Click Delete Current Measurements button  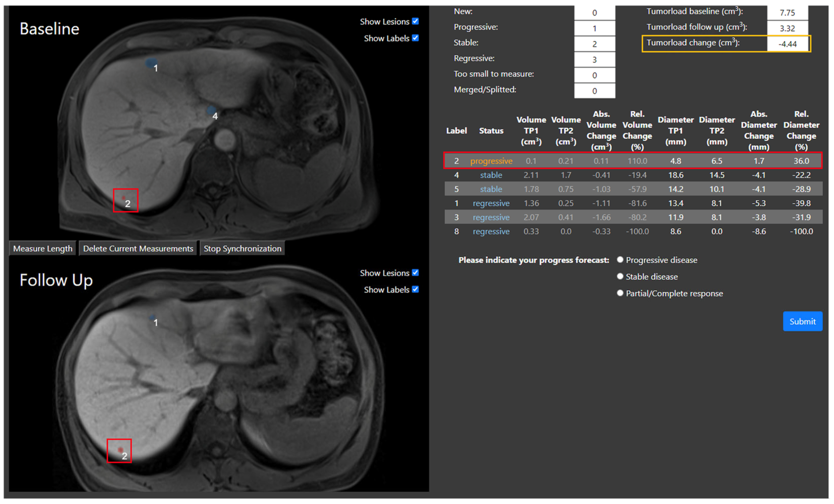tap(138, 248)
